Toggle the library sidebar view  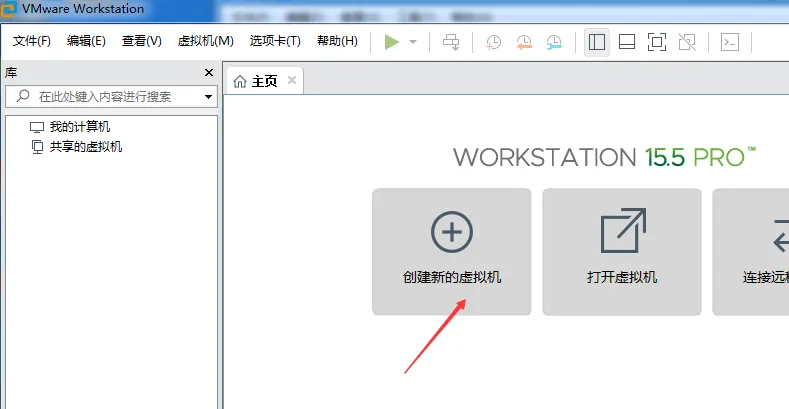(x=597, y=41)
